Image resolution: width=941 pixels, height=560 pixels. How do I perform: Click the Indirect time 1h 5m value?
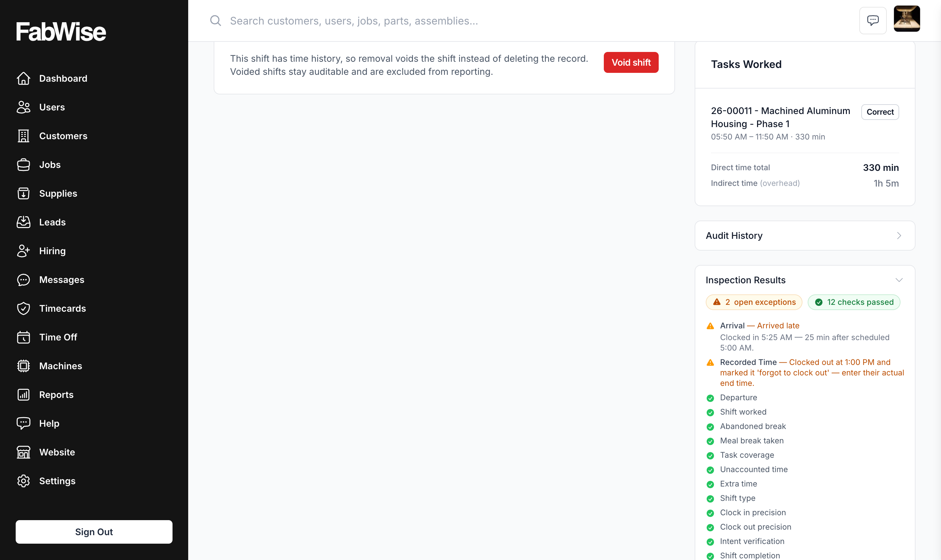point(886,183)
